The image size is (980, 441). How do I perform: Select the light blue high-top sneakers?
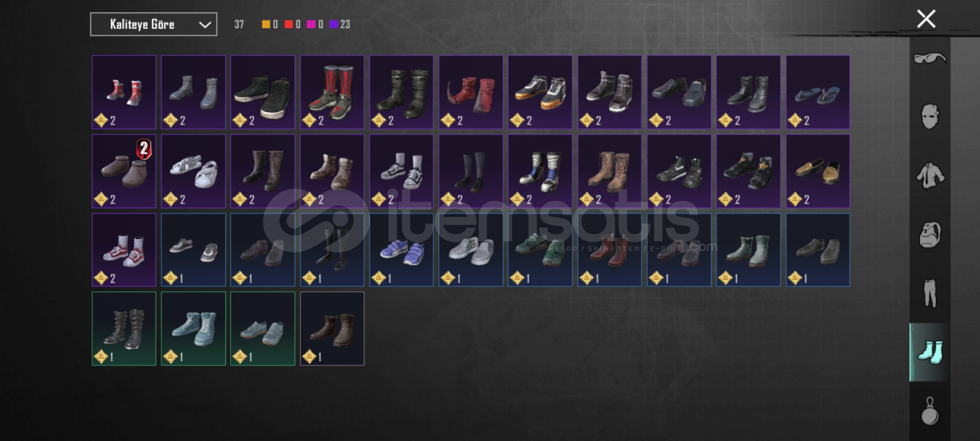(193, 329)
